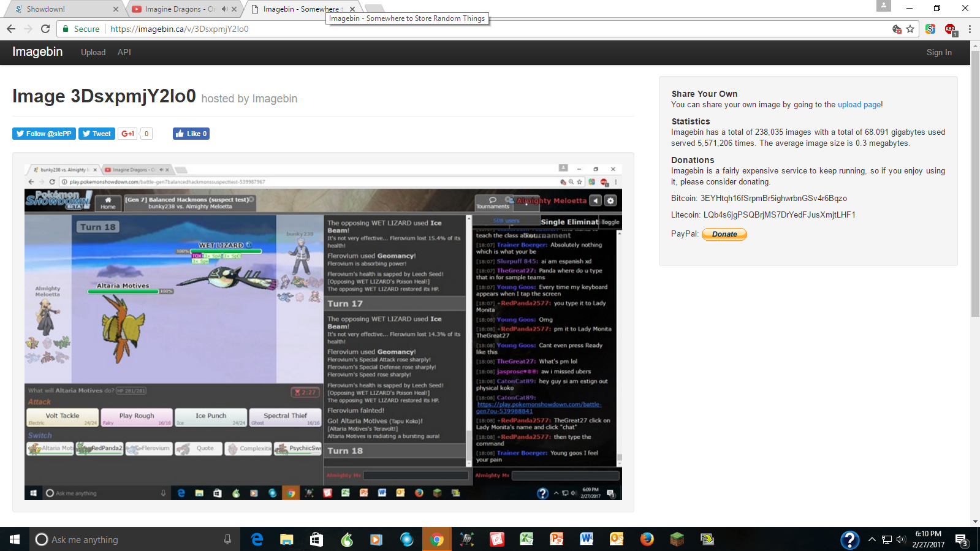
Task: Open the taskbar clock and date
Action: coord(929,539)
